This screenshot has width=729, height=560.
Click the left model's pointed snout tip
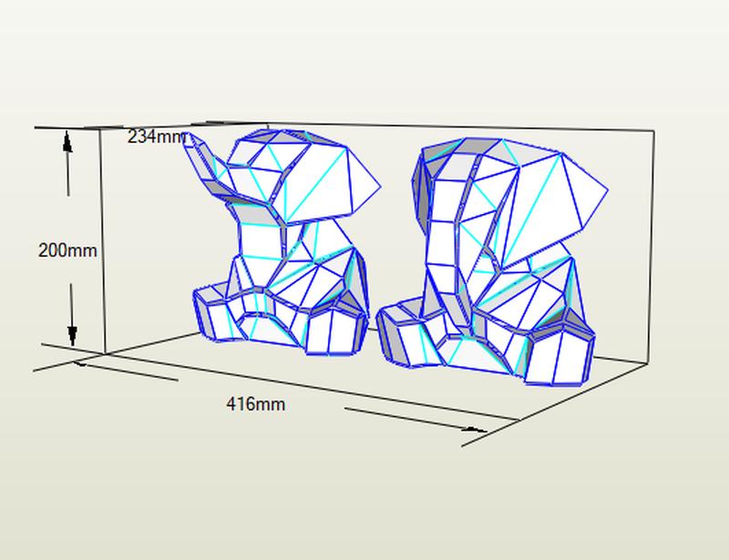point(377,188)
